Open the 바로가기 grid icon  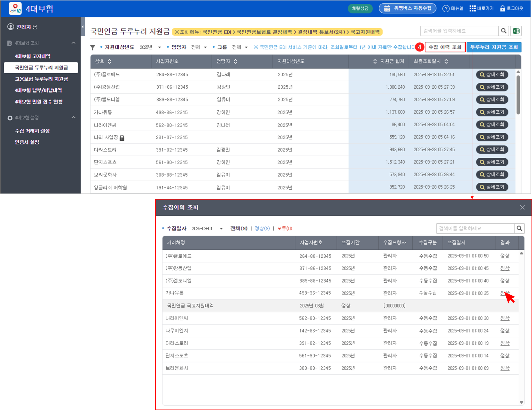[472, 8]
